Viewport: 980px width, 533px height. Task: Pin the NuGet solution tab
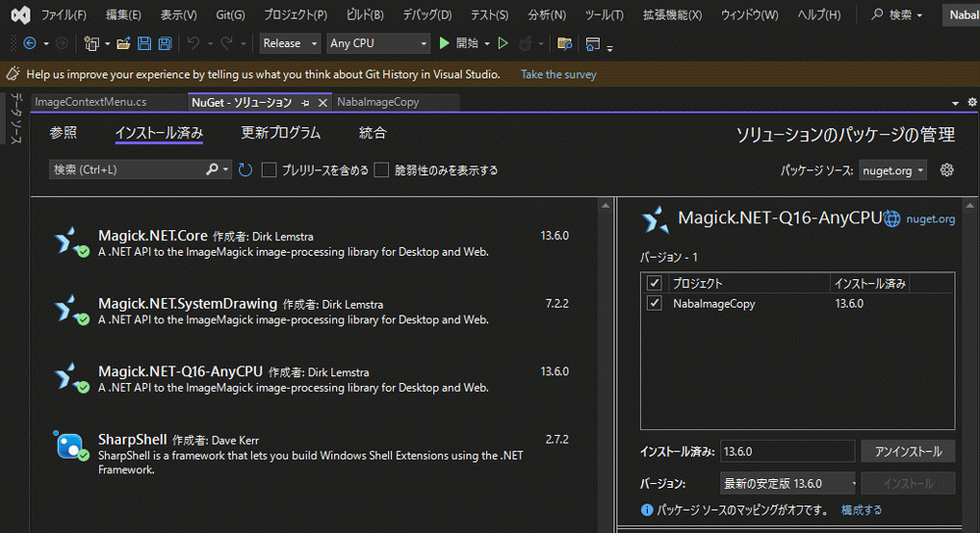306,102
